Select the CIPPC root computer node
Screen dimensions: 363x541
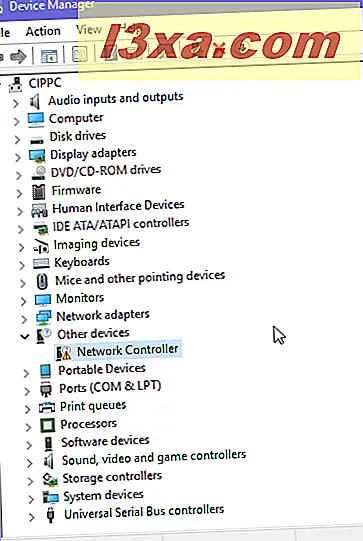click(45, 83)
